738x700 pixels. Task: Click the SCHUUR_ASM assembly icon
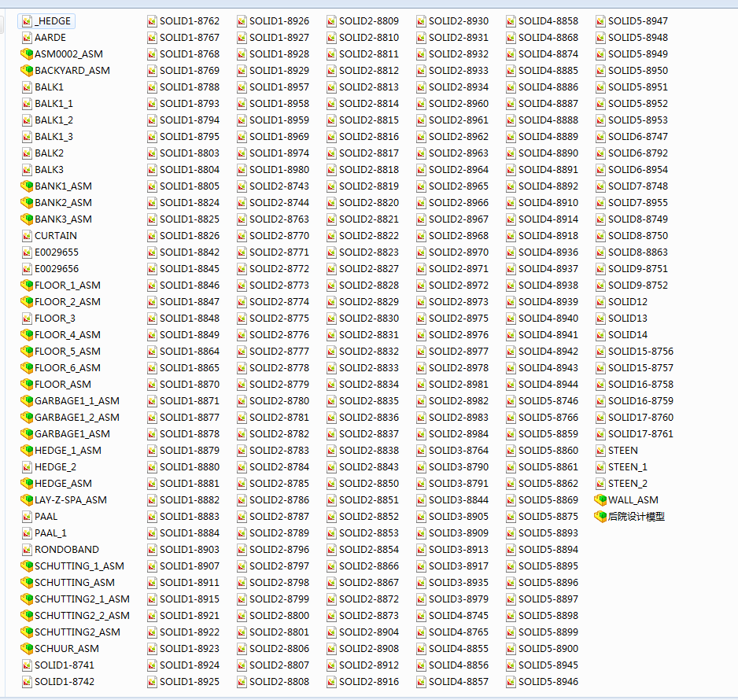point(27,649)
